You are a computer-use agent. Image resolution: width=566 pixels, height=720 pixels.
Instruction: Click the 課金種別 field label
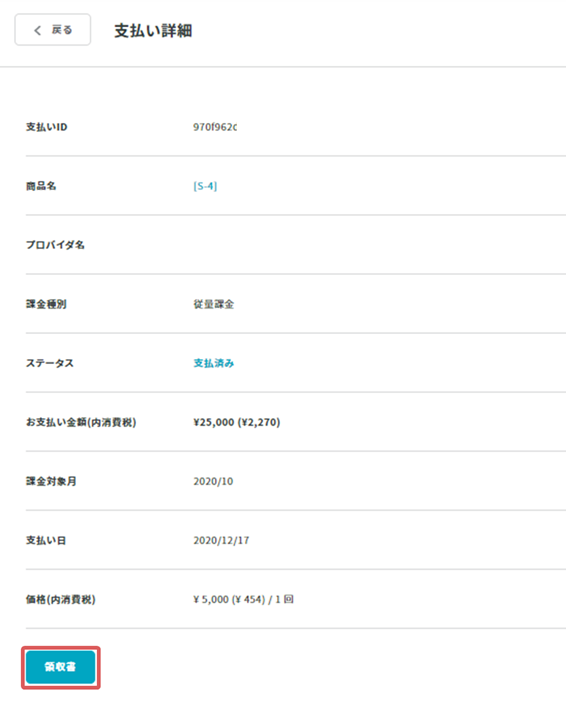pyautogui.click(x=46, y=304)
